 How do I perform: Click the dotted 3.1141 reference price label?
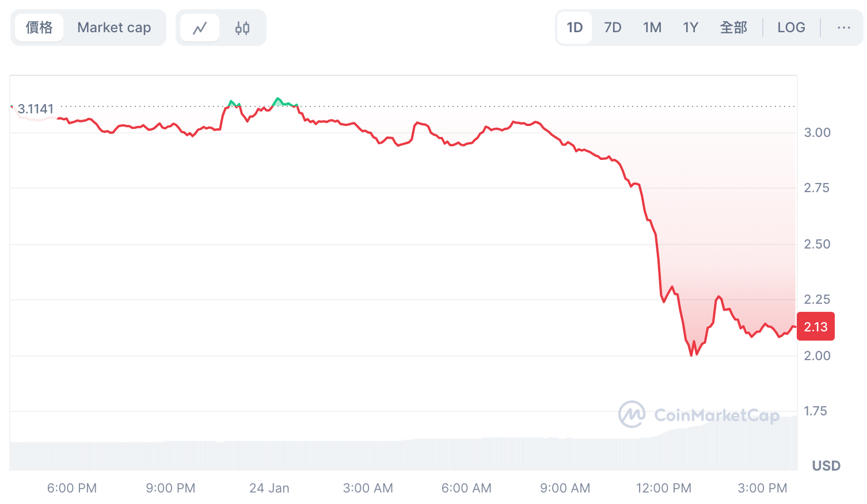(x=35, y=109)
